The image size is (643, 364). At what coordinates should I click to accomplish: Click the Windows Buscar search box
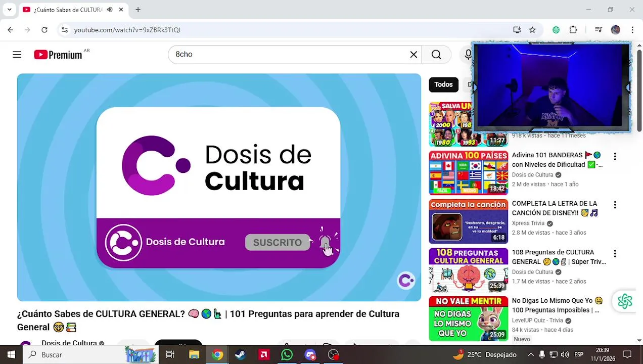tap(91, 355)
